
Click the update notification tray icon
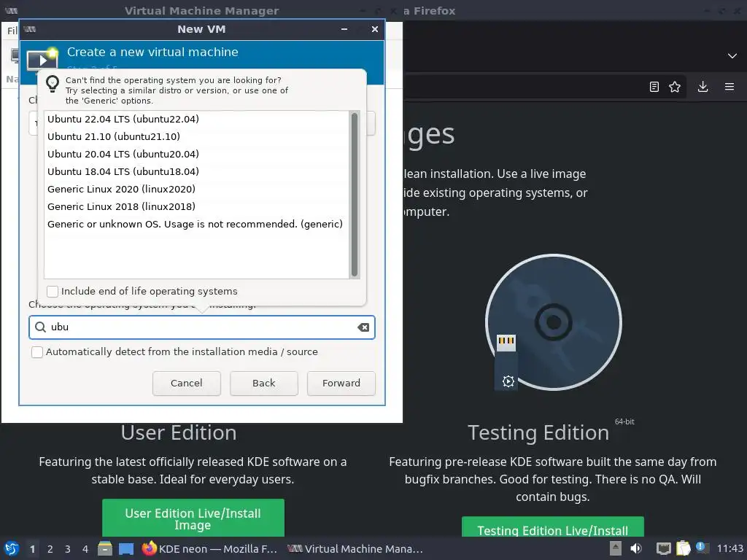point(701,548)
